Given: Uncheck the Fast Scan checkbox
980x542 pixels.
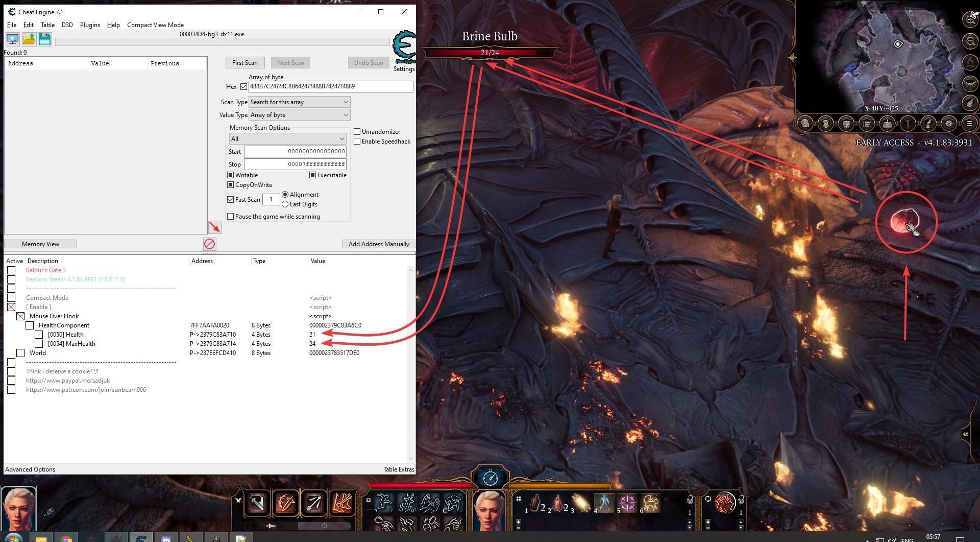Looking at the screenshot, I should pos(231,200).
